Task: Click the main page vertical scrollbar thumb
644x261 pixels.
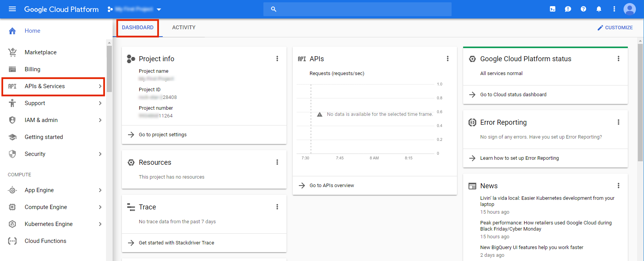Action: coord(640,102)
